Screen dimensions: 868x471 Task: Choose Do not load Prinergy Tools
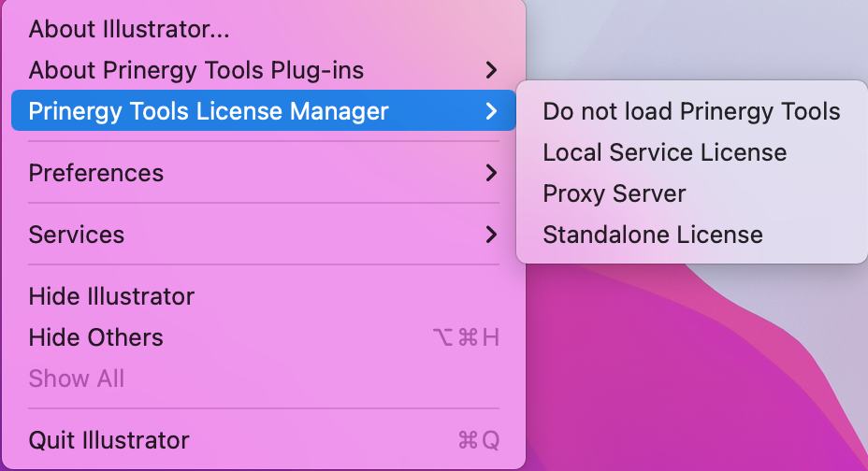tap(691, 111)
